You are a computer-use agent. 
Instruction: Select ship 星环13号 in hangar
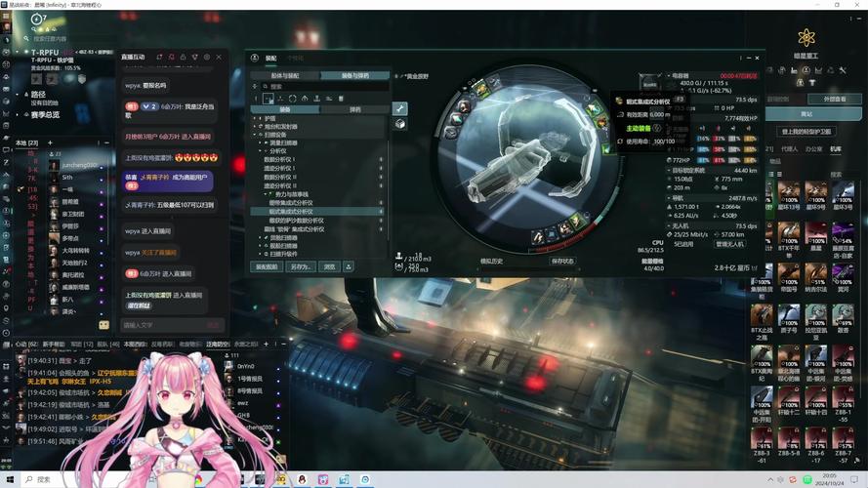coord(789,196)
